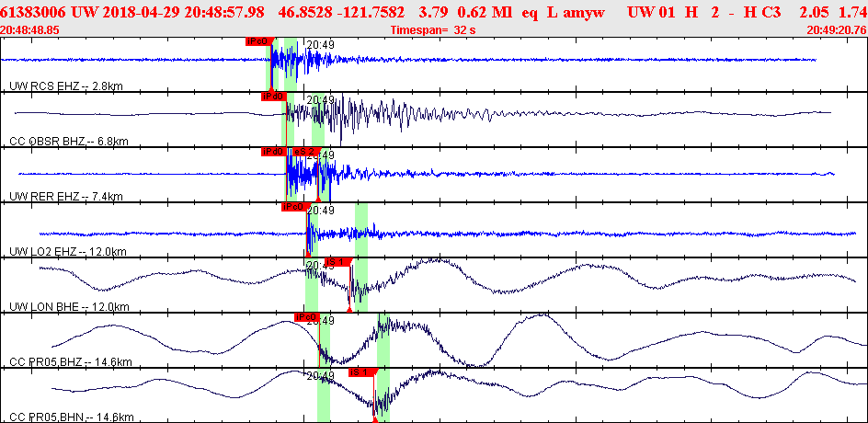The height and width of the screenshot is (423, 868).
Task: Select the iPd0 pick flag on RER trace
Action: coord(275,152)
